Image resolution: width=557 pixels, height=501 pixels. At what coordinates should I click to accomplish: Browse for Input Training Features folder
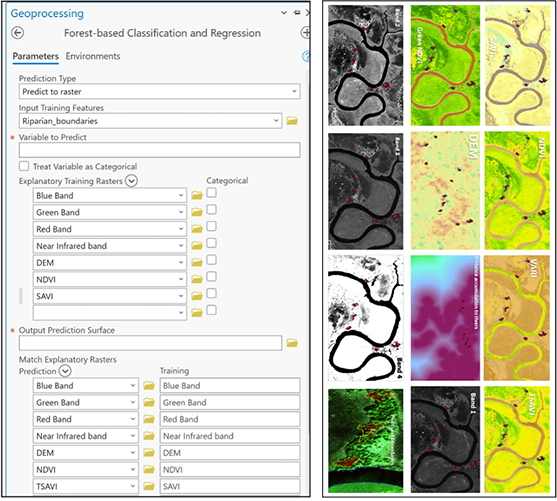[292, 121]
